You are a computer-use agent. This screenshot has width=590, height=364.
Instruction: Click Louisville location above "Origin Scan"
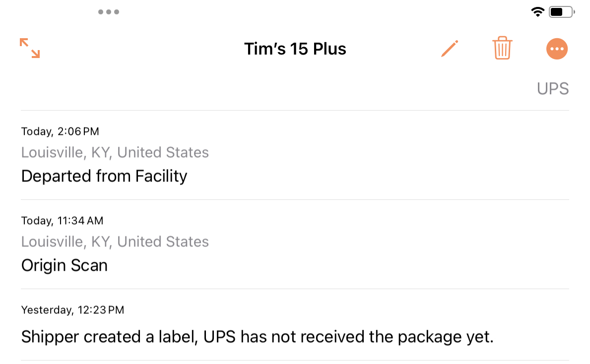click(x=115, y=242)
